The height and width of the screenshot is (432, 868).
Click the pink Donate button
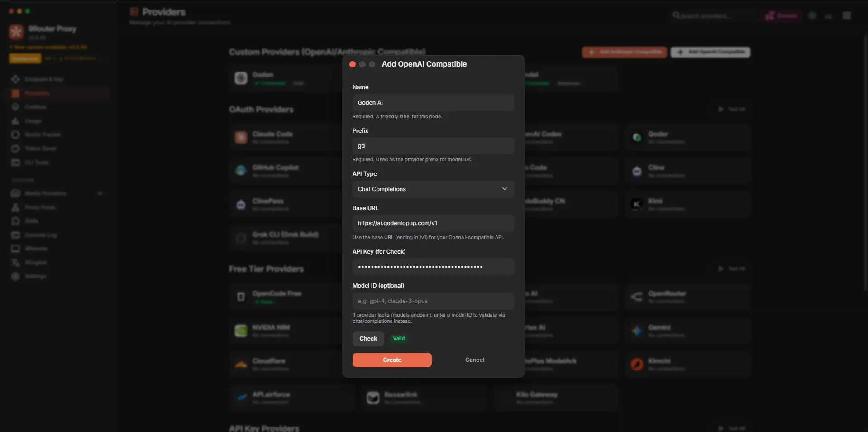(781, 16)
